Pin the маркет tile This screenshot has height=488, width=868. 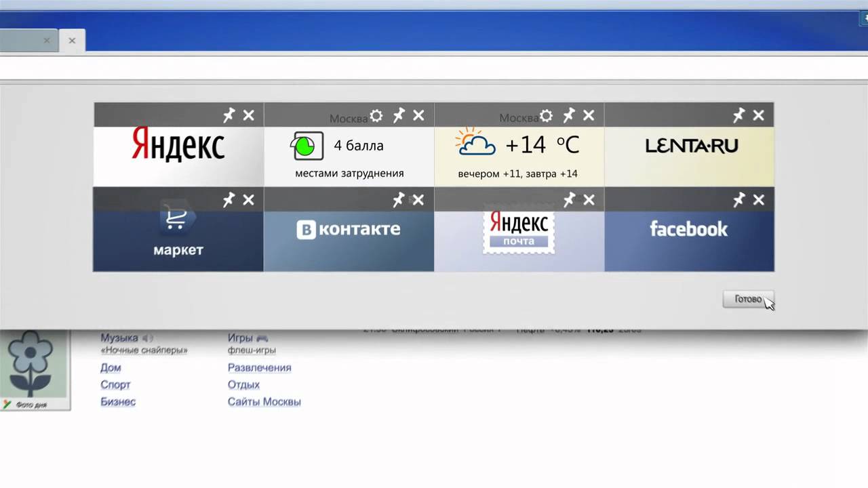tap(229, 199)
